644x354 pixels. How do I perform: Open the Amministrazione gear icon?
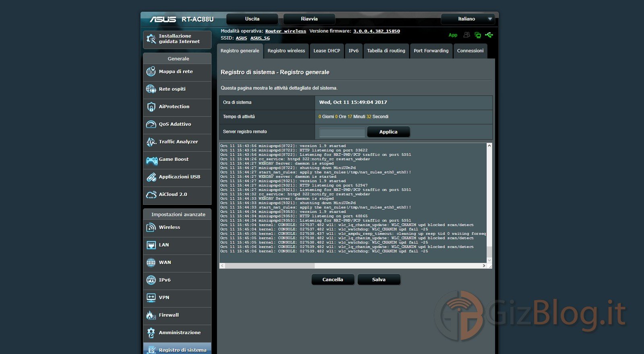(151, 333)
